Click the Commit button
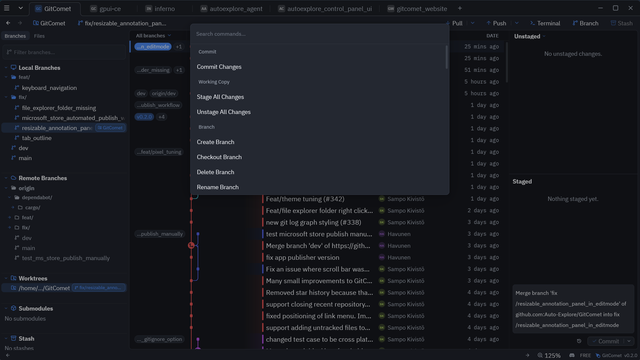 605,341
